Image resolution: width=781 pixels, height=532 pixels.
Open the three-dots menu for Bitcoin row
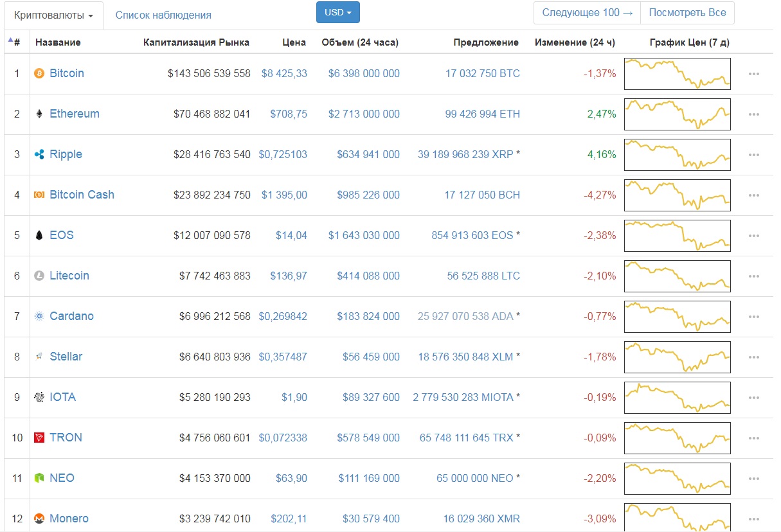(x=754, y=74)
